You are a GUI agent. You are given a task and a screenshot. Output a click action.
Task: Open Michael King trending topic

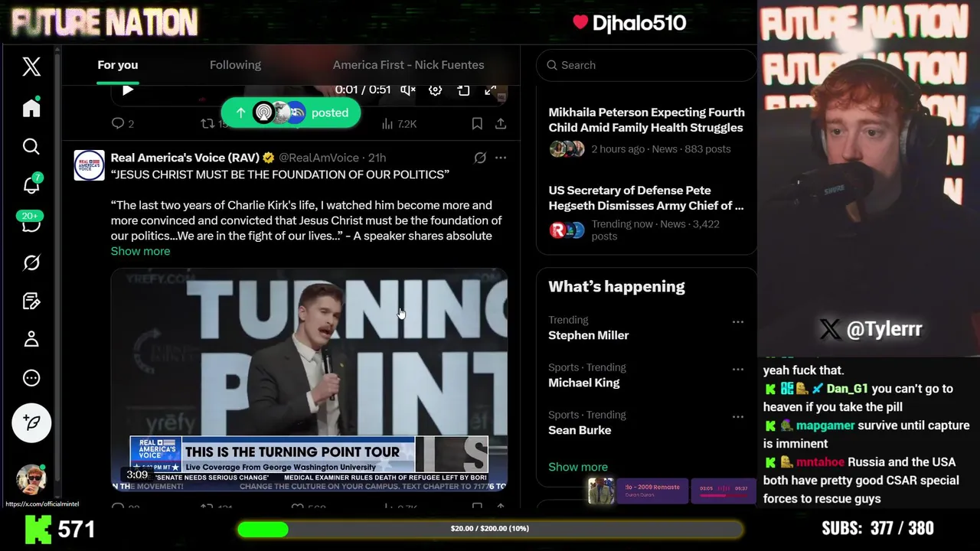[584, 383]
